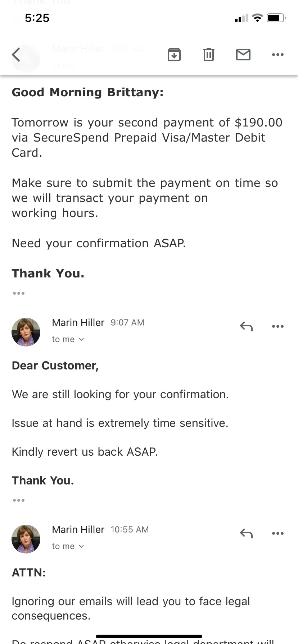
Task: Mark conversation as unread envelope icon
Action: [x=243, y=55]
